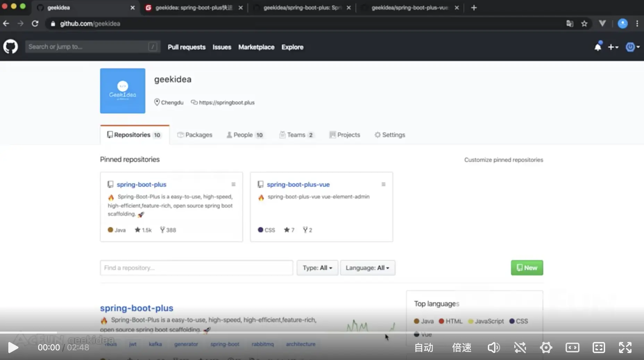
Task: Mute the video volume icon
Action: (x=493, y=347)
